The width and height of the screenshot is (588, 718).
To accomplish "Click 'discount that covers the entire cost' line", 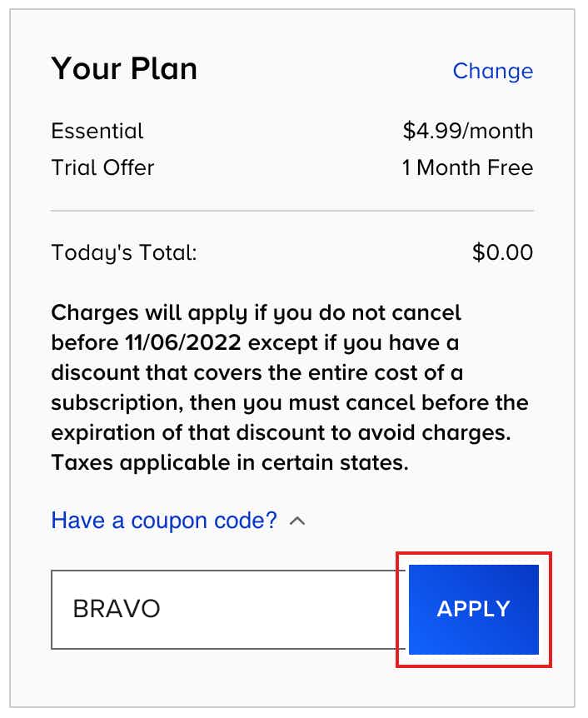I will 257,372.
